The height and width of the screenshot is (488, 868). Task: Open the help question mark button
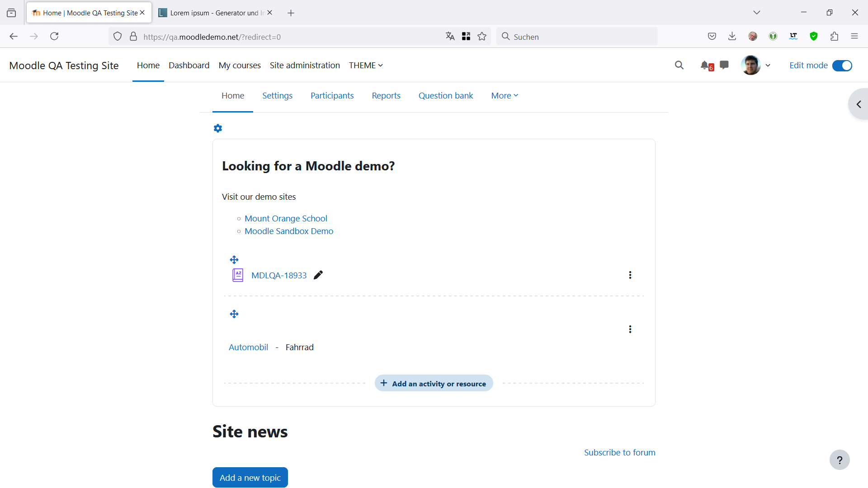click(x=840, y=460)
